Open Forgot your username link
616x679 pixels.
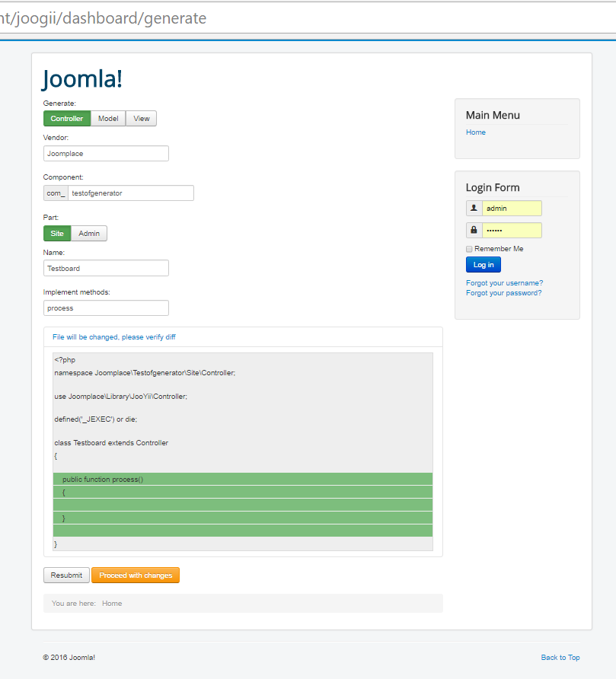(x=504, y=282)
